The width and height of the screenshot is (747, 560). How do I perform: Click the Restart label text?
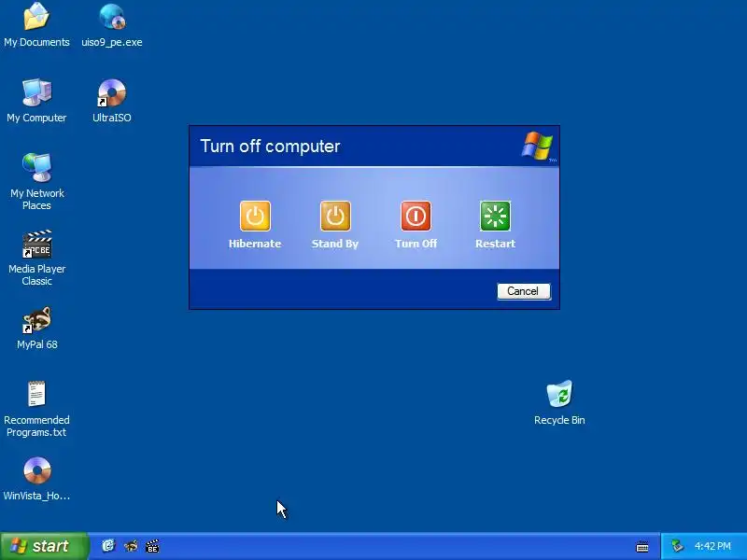point(496,244)
